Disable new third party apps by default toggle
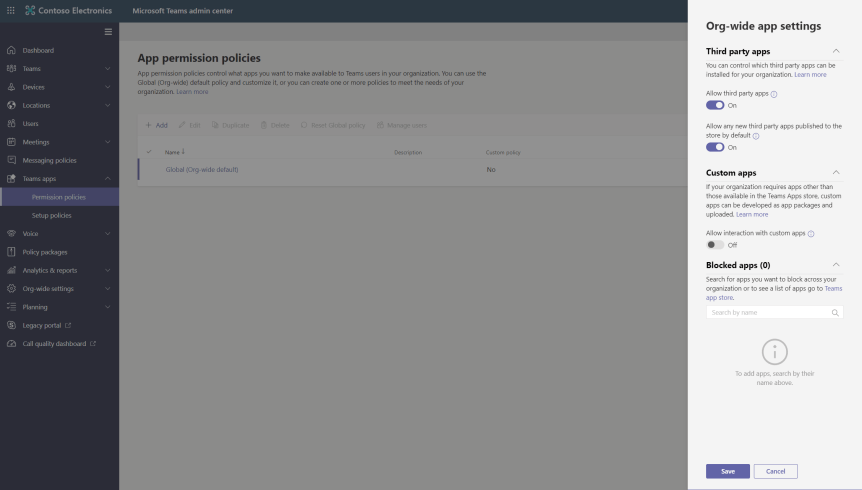 (715, 147)
